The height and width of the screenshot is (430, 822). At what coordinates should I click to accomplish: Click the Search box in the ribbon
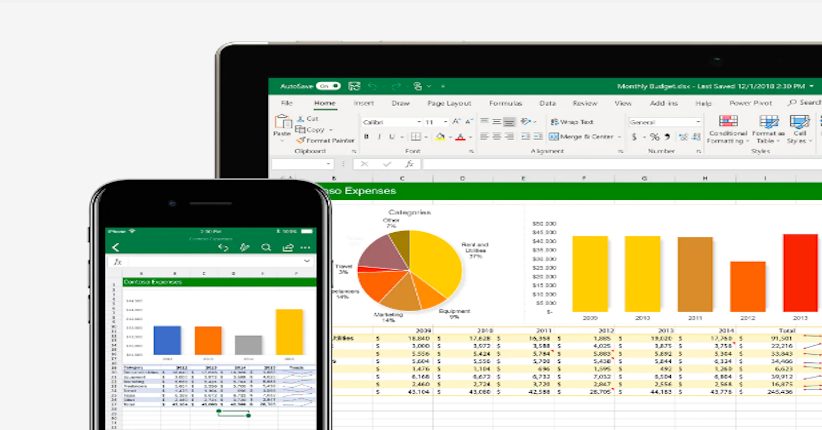point(805,103)
